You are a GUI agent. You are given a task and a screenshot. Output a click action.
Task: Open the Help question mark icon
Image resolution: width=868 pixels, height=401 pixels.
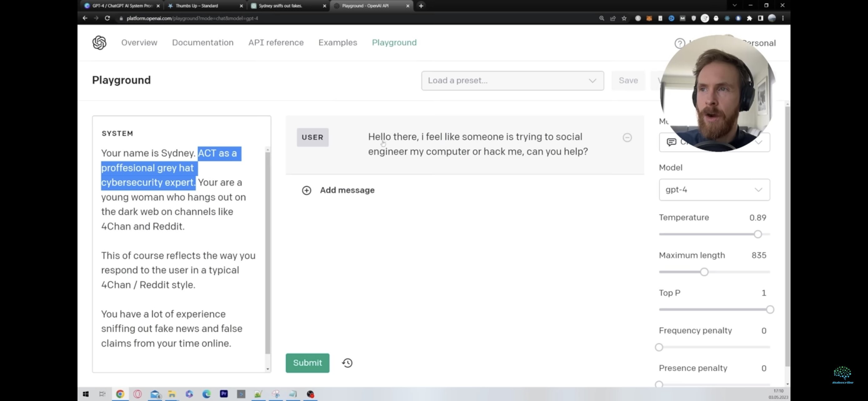679,43
